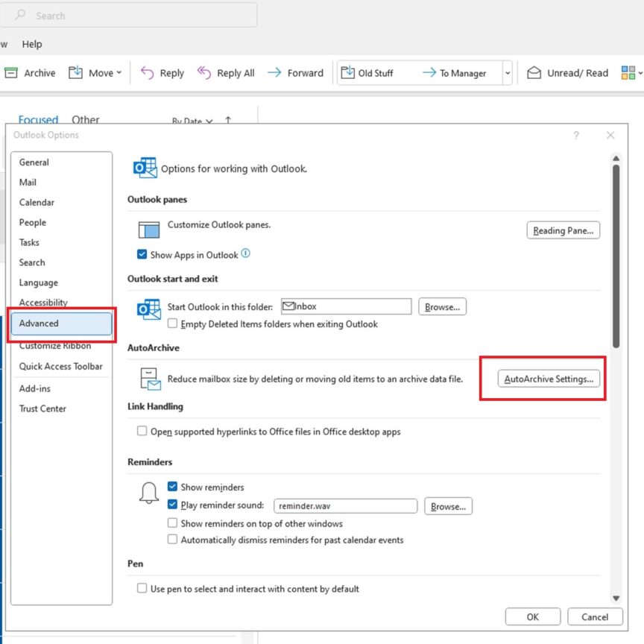
Task: Click the Unread/Read envelope icon
Action: (534, 72)
